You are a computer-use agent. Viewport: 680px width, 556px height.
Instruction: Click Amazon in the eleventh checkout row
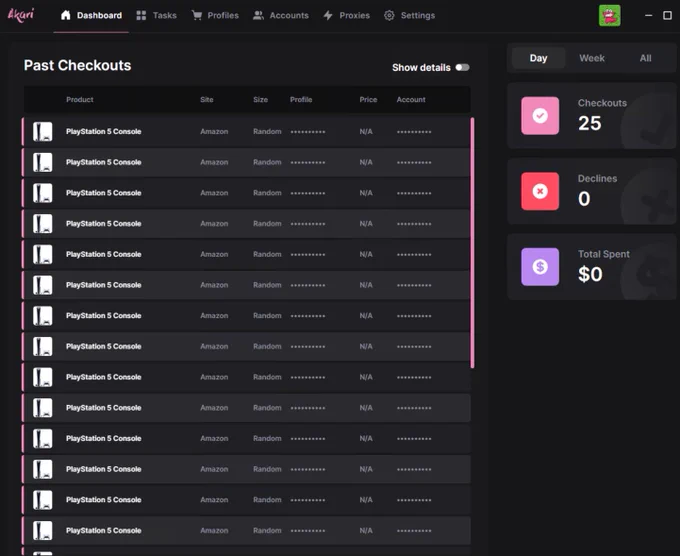coord(214,438)
